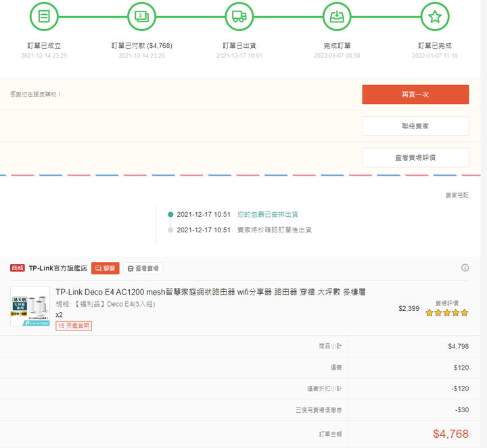Click the $4,798 merchandise subtotal value
Viewport: 487px width, 448px height.
(458, 346)
